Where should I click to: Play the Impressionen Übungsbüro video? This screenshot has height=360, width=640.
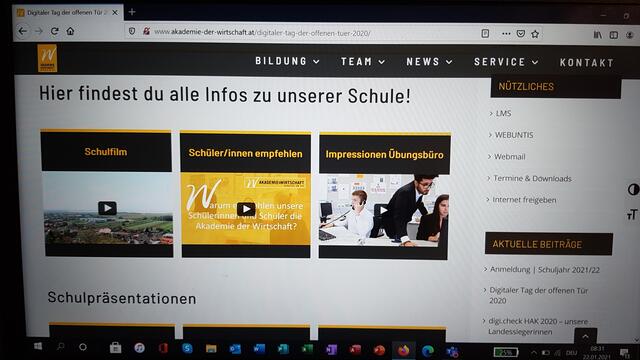click(383, 210)
